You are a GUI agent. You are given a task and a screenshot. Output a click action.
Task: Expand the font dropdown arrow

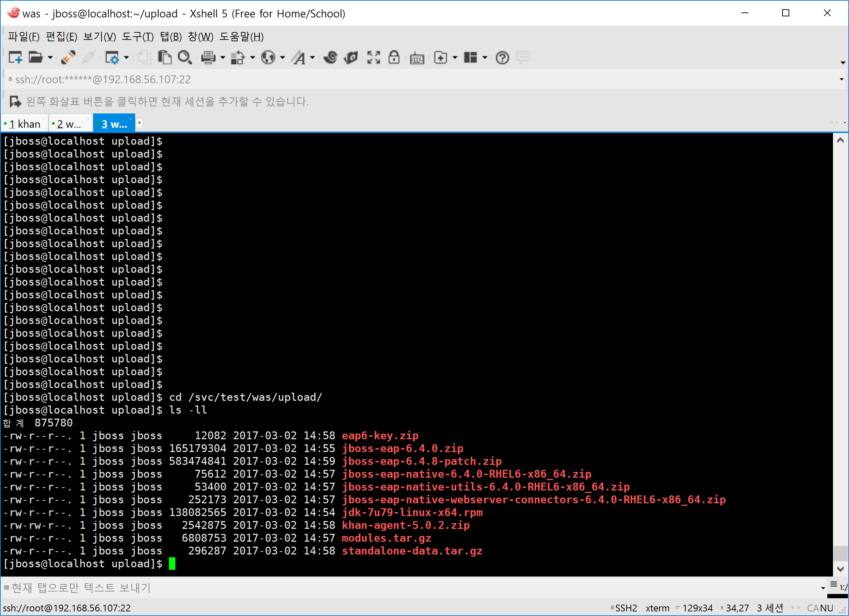[x=312, y=58]
